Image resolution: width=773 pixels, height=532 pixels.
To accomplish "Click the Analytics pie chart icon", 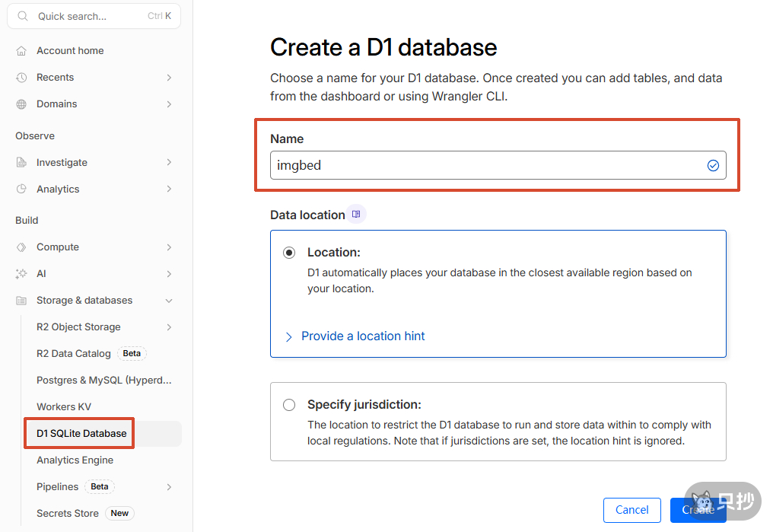I will [x=21, y=189].
